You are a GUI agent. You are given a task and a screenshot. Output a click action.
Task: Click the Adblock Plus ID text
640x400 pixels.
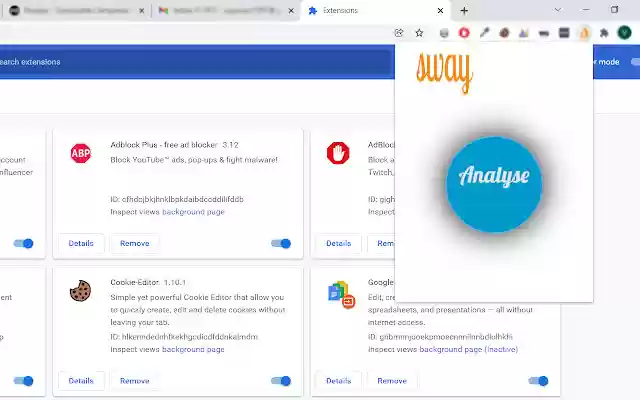177,199
